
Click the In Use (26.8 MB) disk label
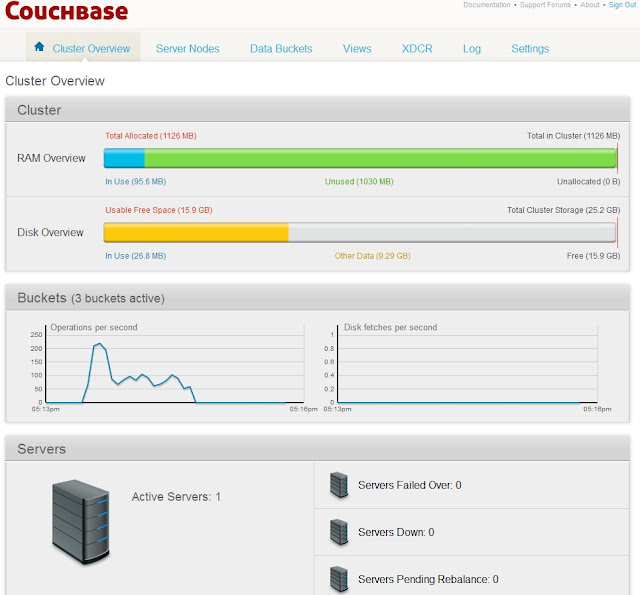pos(136,256)
